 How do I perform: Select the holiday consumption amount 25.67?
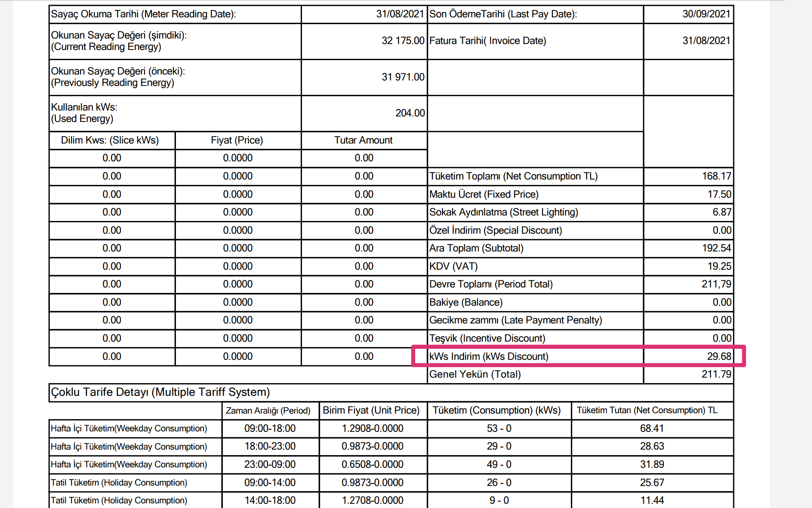tap(652, 483)
